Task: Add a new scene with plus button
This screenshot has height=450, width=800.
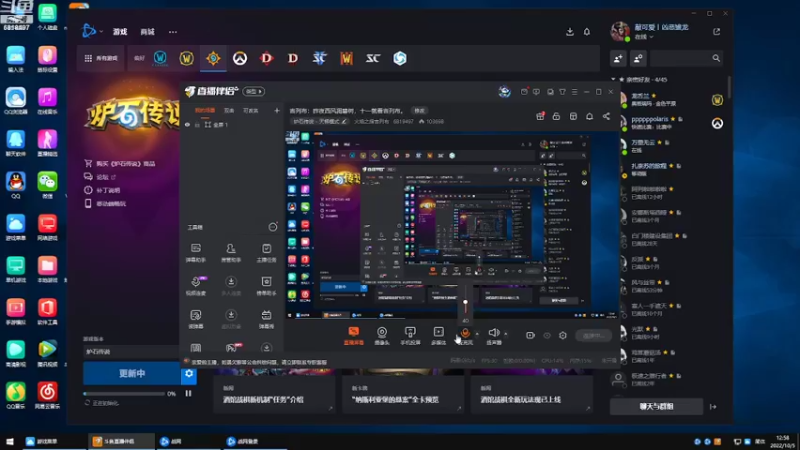Action: pyautogui.click(x=277, y=110)
